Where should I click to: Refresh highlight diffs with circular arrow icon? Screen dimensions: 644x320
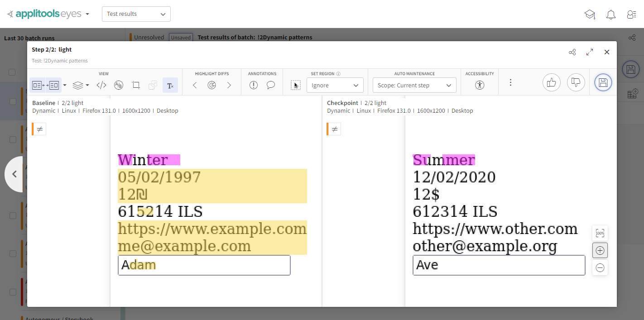[211, 85]
